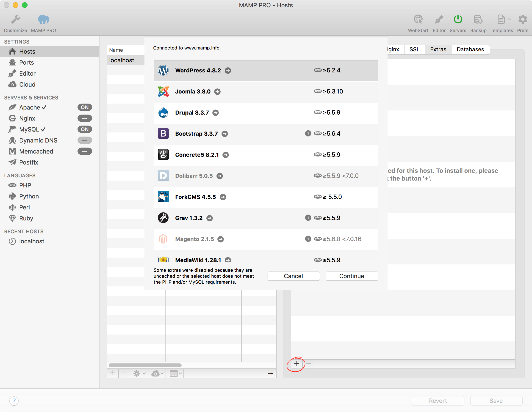Open the help question mark button
Viewport: 532px width, 412px height.
tap(14, 401)
